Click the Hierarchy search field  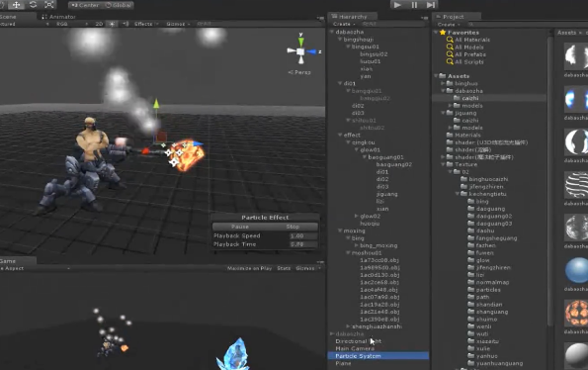click(393, 24)
